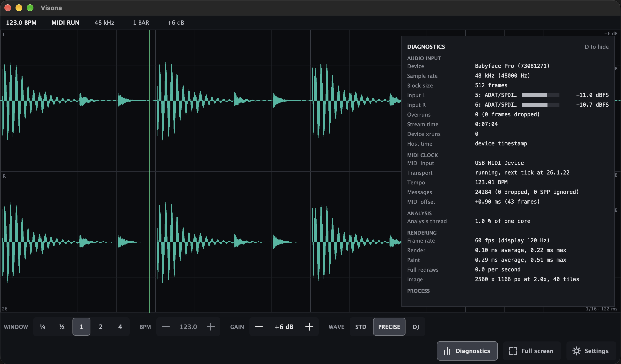Lower gain with the minus button
This screenshot has width=621, height=364.
pyautogui.click(x=259, y=327)
